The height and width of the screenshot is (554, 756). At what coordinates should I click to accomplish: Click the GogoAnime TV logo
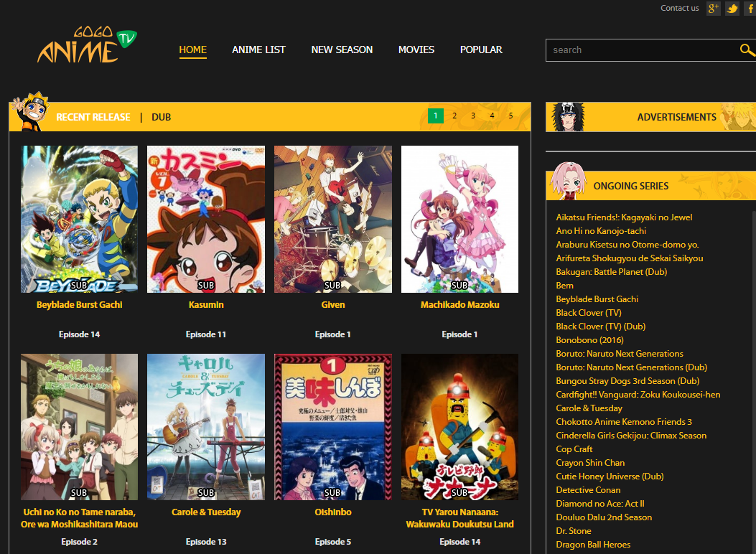coord(88,44)
